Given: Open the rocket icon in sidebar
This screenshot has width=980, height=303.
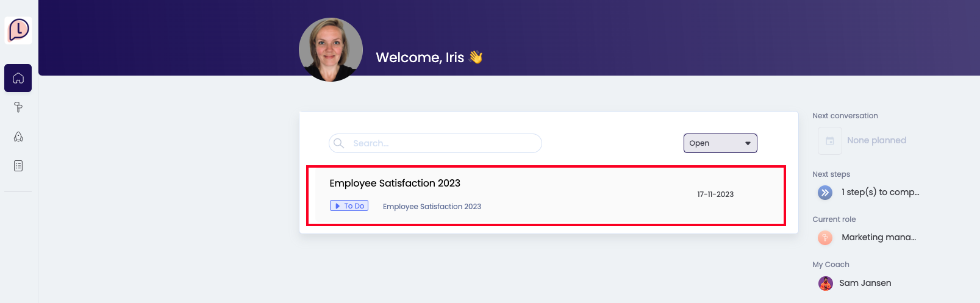Looking at the screenshot, I should [x=18, y=137].
